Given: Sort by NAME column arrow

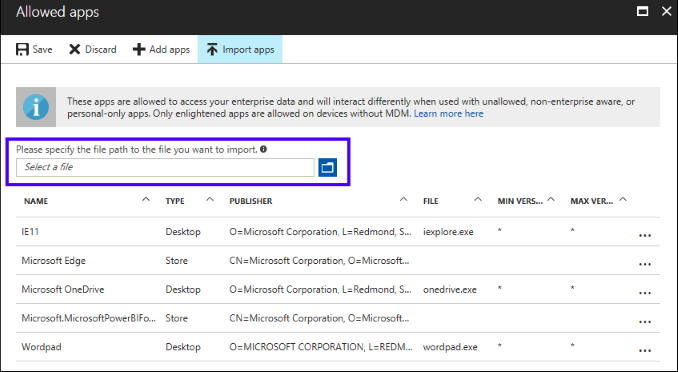Looking at the screenshot, I should [x=146, y=199].
